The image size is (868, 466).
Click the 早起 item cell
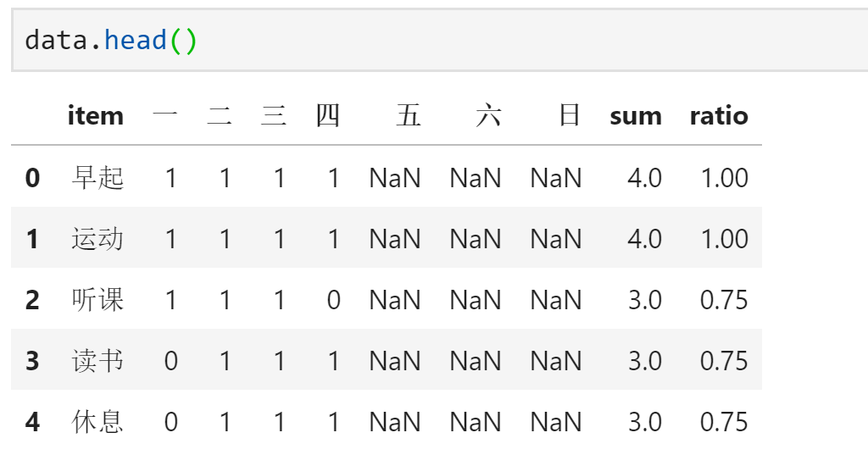coord(97,178)
